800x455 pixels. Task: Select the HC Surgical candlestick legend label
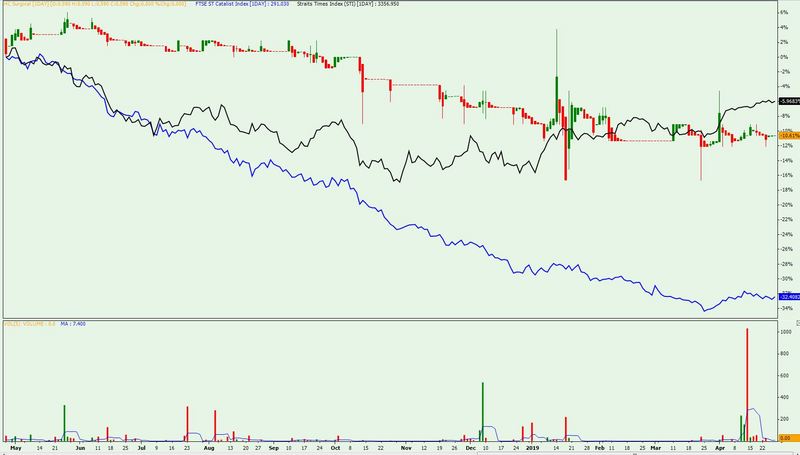pos(97,4)
